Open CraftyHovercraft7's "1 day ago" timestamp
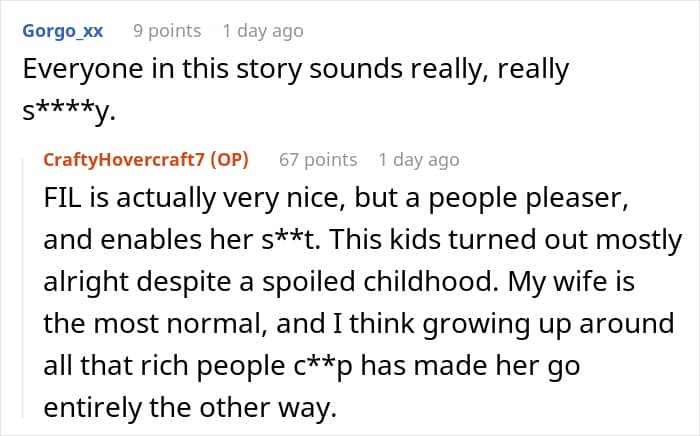 click(419, 159)
